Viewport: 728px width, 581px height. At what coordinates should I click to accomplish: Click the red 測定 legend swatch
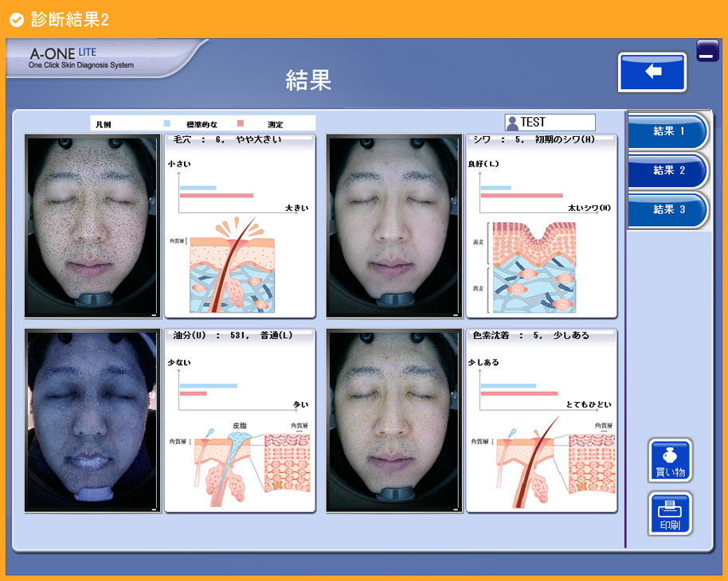[240, 124]
